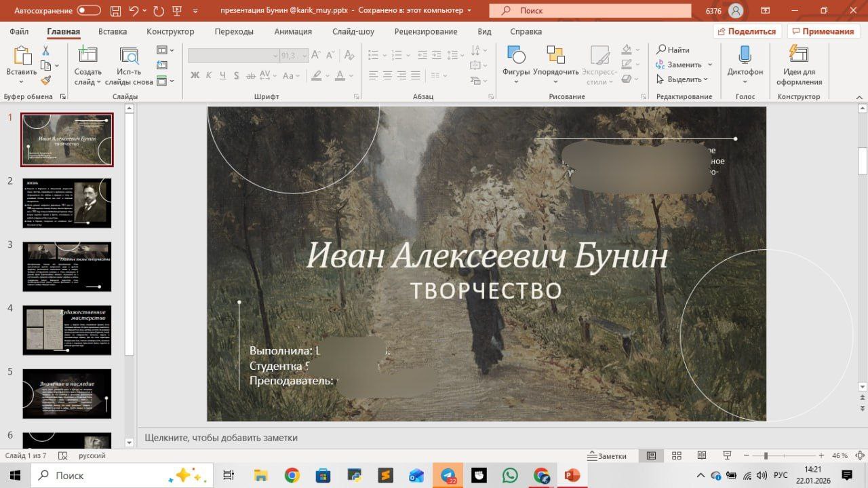
Task: Click the Windows Start button
Action: pos(14,475)
